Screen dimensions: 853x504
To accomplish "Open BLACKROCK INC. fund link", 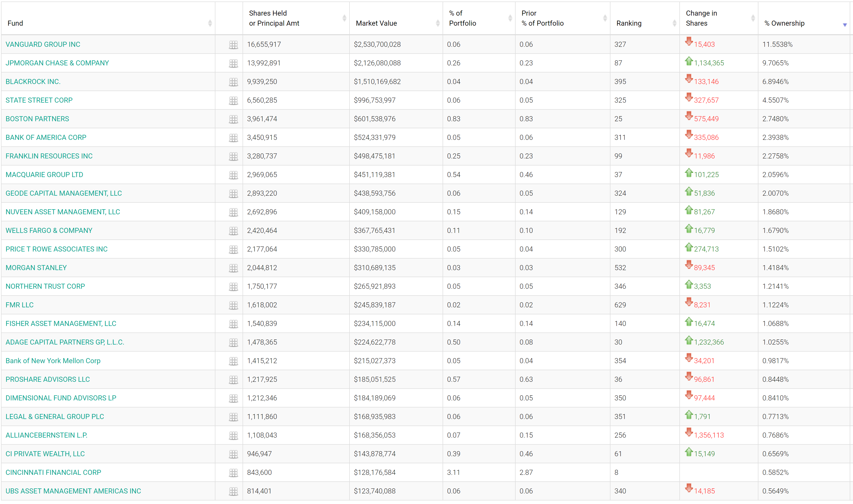I will point(33,82).
